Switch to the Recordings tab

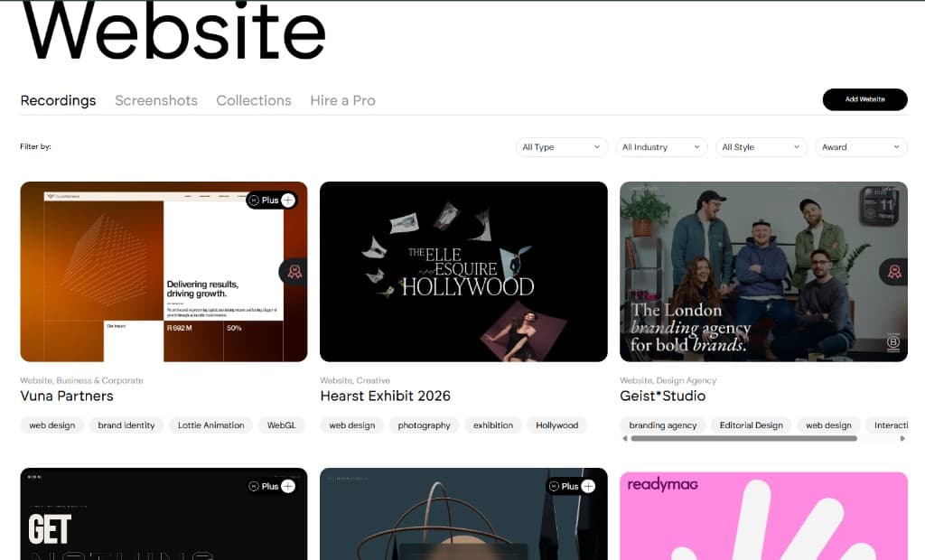pos(58,100)
